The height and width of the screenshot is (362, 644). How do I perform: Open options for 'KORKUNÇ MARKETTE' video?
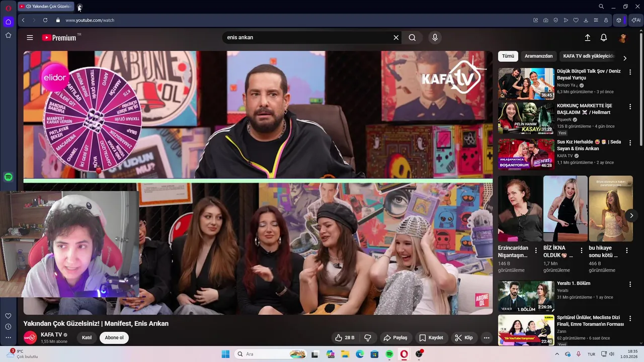(630, 107)
